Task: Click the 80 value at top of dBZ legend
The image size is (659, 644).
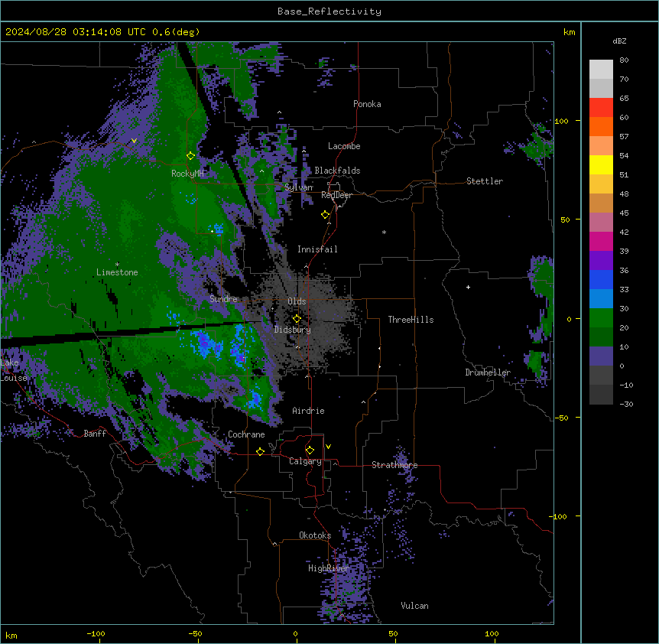Action: point(624,60)
